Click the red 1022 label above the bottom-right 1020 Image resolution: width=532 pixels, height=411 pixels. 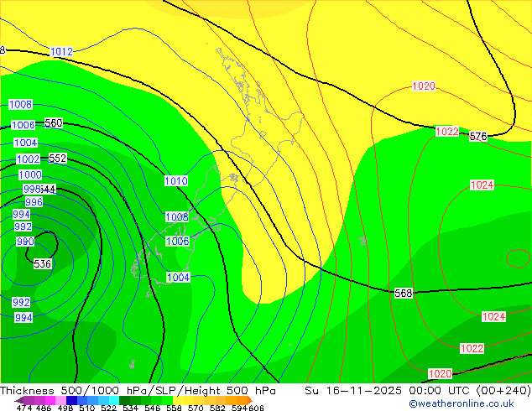point(472,349)
